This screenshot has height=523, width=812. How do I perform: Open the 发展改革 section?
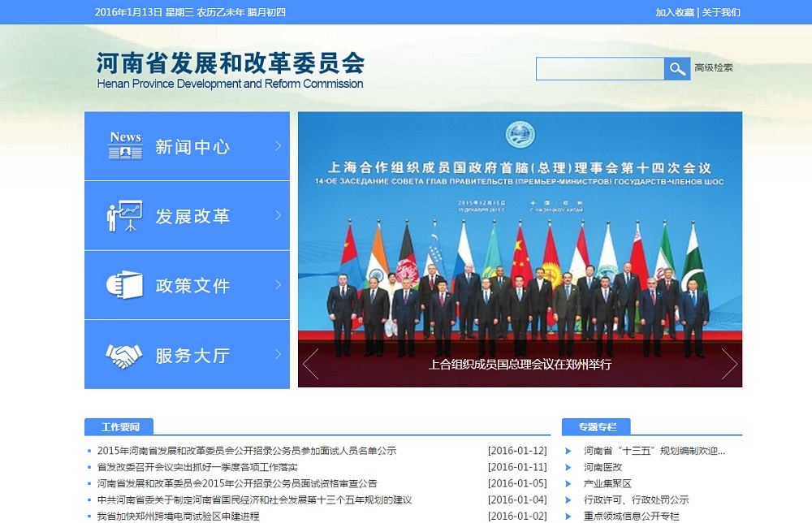(187, 216)
